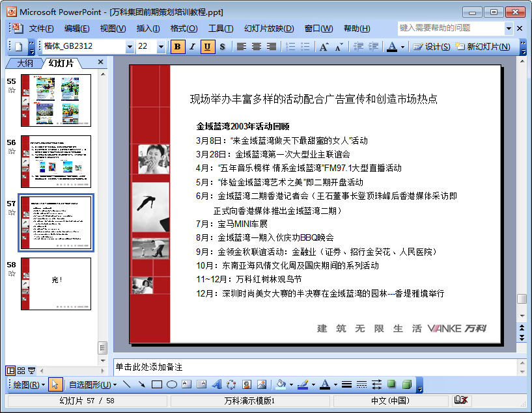532x413 pixels.
Task: Open the 编辑(E) menu
Action: [77, 29]
